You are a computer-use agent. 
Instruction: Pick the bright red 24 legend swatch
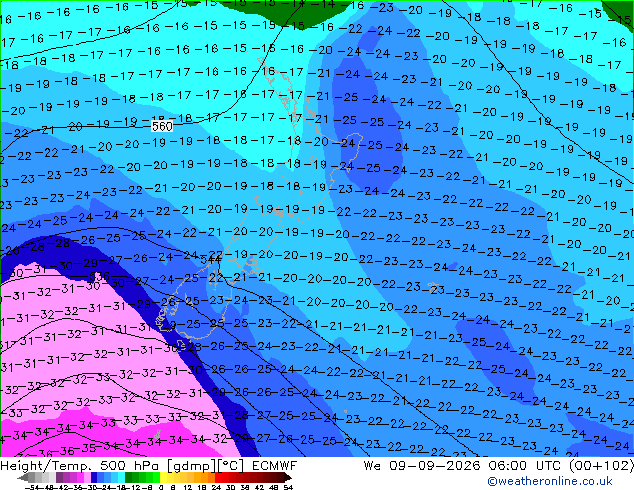click(218, 477)
